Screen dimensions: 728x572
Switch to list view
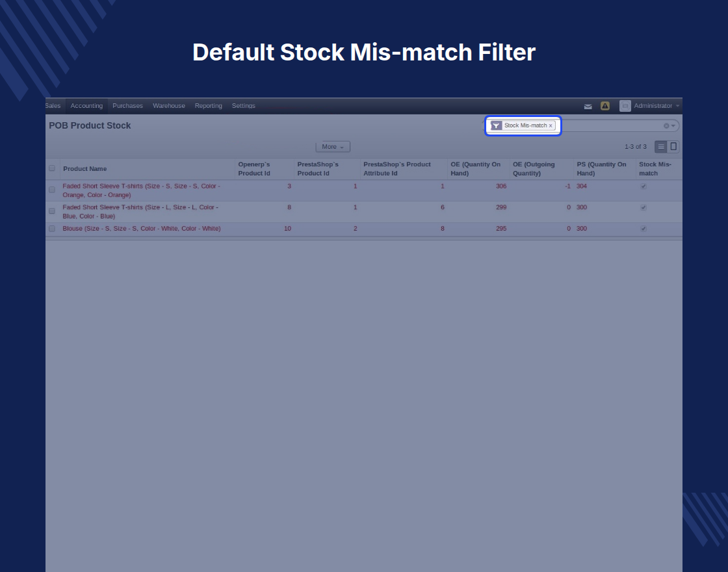(x=660, y=147)
